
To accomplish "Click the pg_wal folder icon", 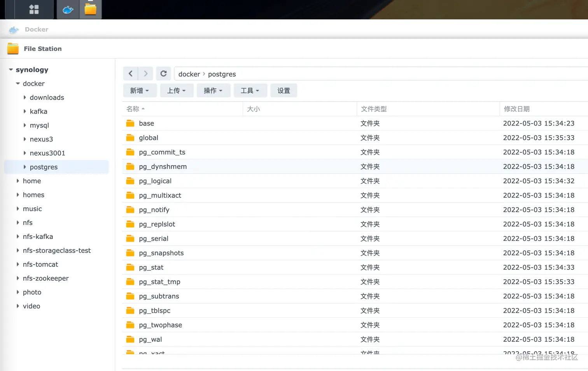I will (x=130, y=339).
